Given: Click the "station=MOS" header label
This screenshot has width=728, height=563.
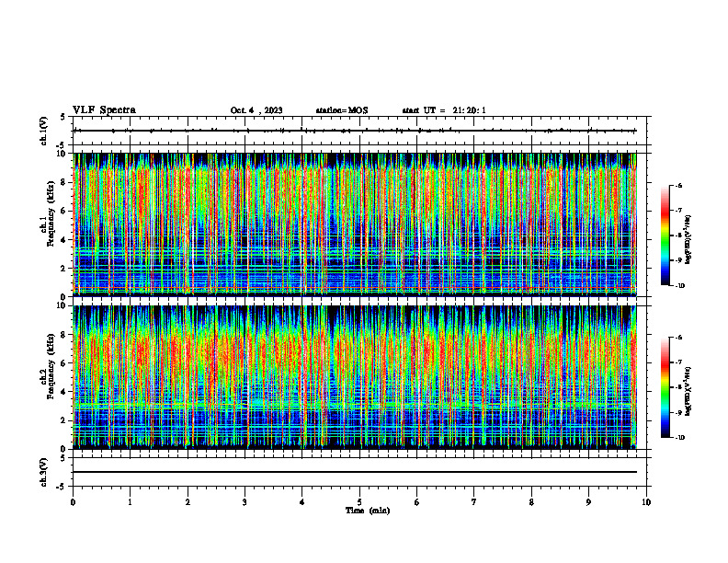Looking at the screenshot, I should click(342, 110).
